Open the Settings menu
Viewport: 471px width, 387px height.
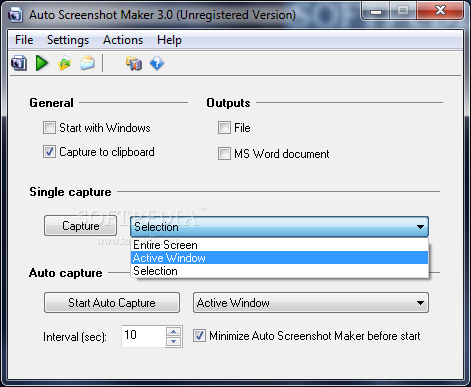tap(68, 40)
